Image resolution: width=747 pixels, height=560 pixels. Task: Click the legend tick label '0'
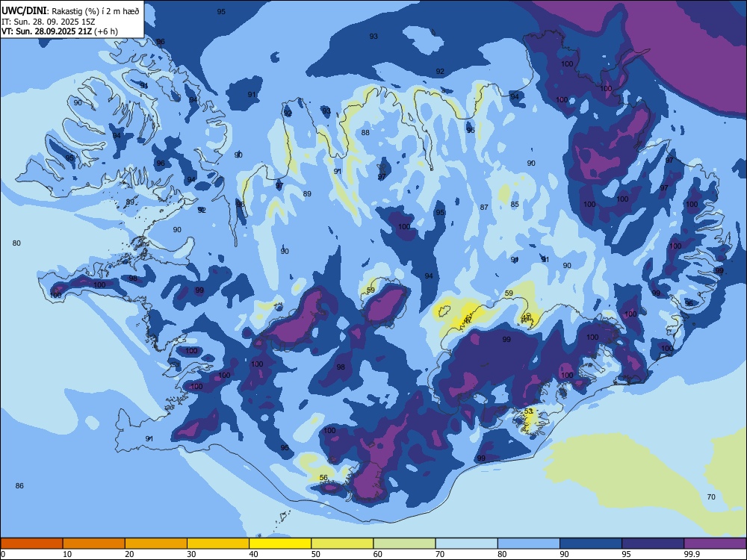pos(3,554)
